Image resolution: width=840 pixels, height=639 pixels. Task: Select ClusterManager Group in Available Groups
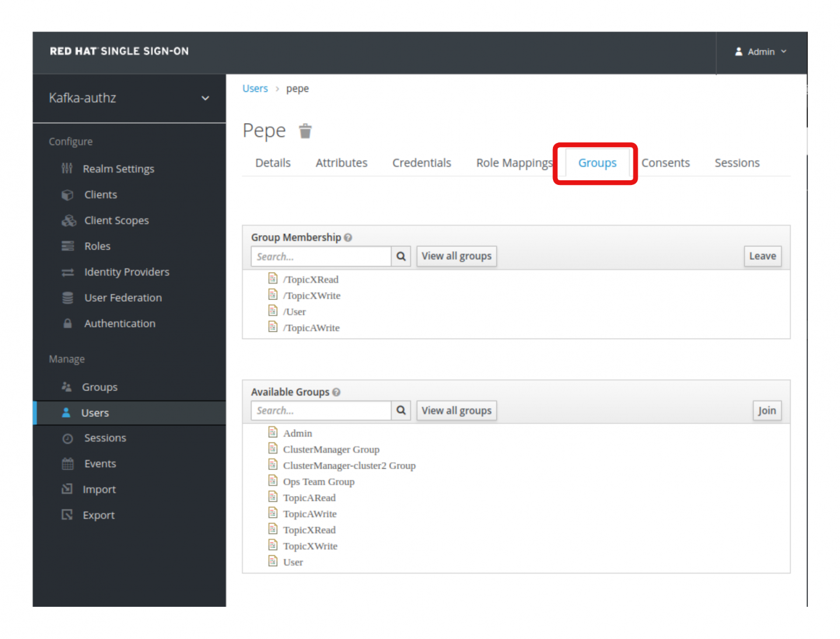(331, 449)
